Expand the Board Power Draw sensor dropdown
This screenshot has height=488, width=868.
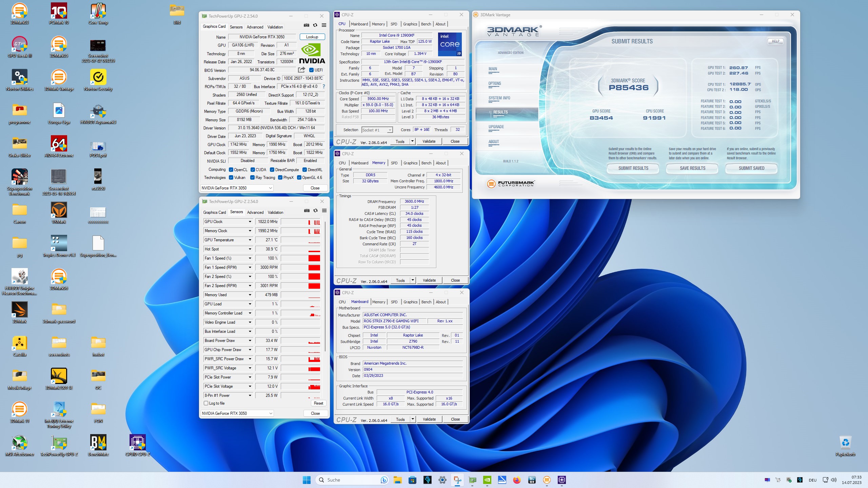point(250,341)
